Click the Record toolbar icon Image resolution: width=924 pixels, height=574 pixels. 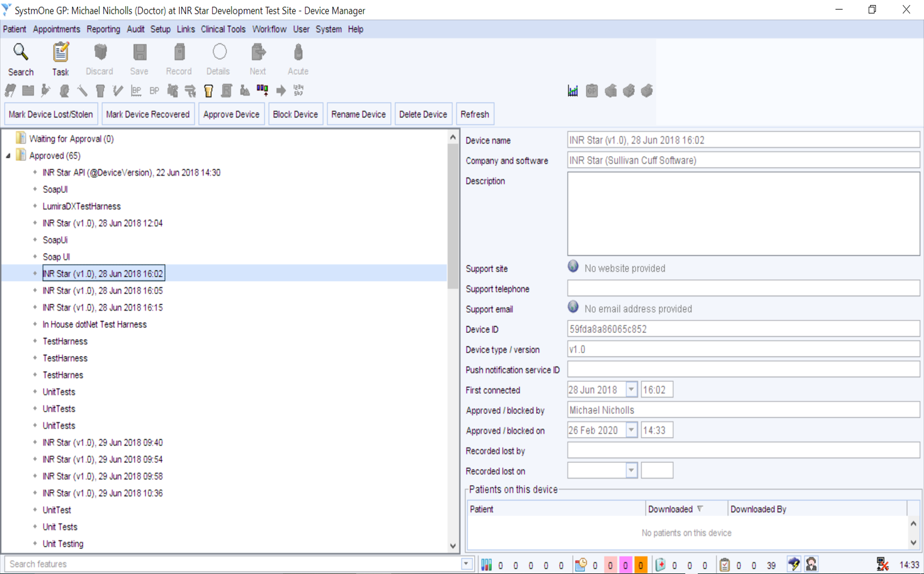click(x=179, y=53)
